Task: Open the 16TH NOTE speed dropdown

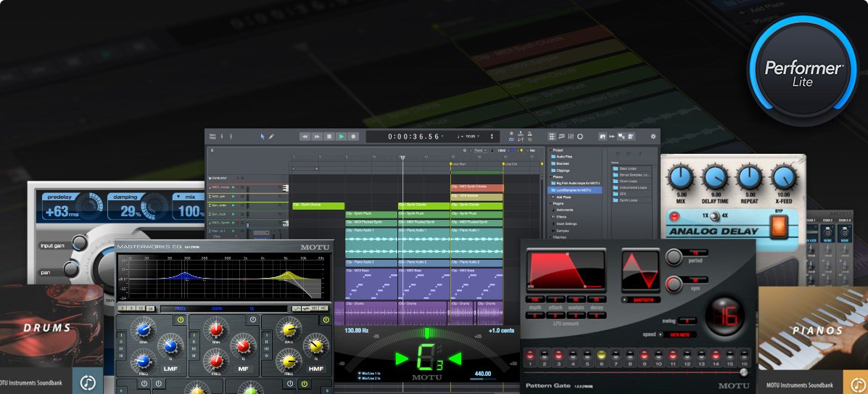Action: tap(677, 335)
